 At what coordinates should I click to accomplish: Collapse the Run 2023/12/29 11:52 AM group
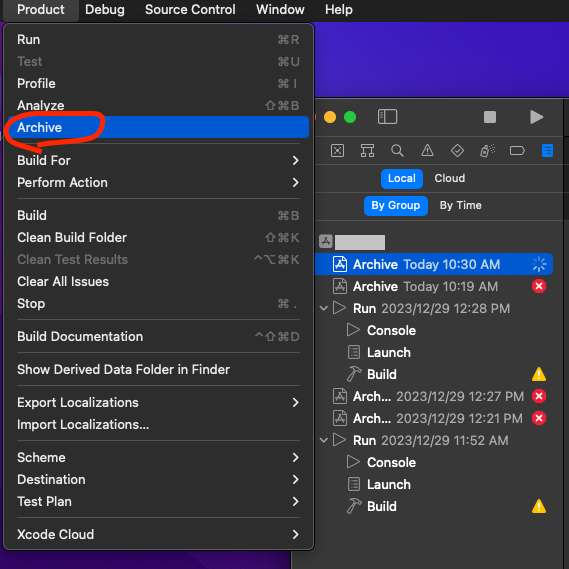pos(324,441)
